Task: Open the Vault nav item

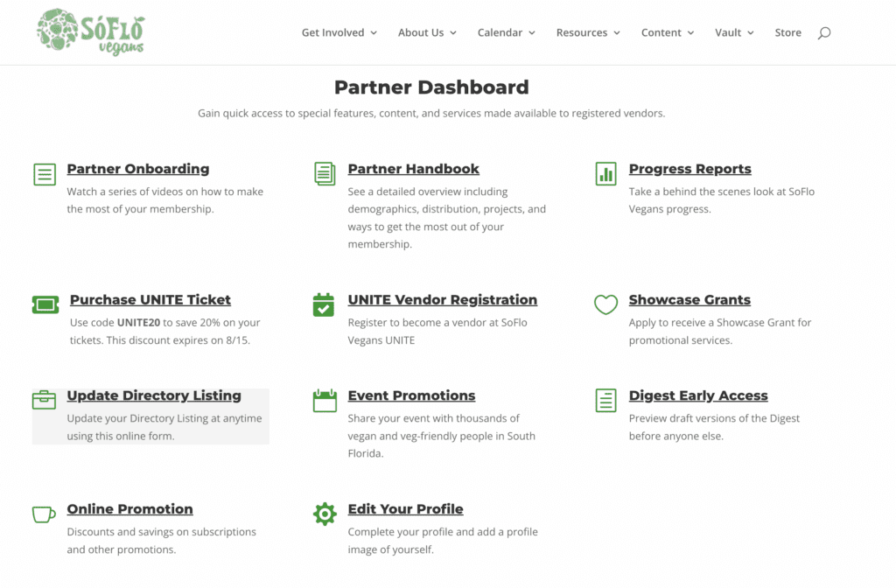Action: [x=728, y=32]
